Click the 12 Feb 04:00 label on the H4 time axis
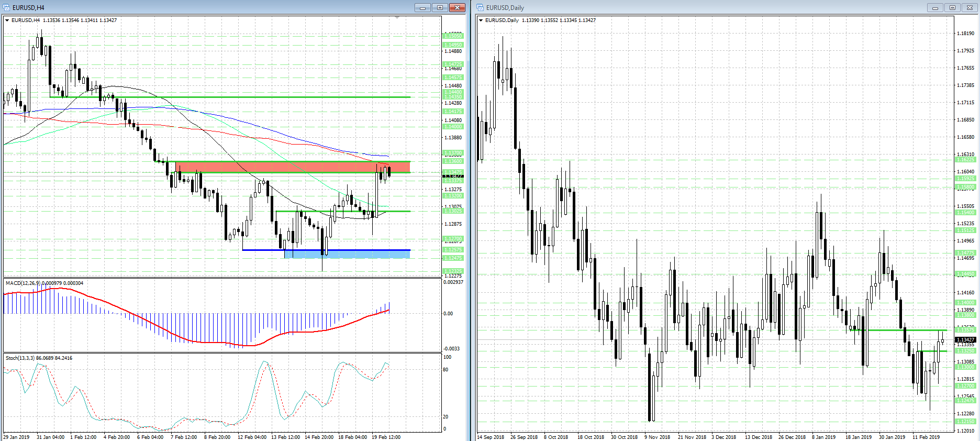The image size is (980, 441). coord(252,437)
